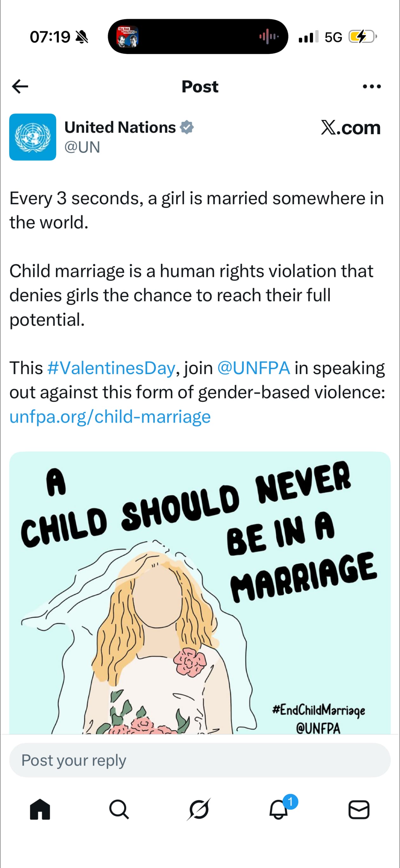Tap the @UN handle
The height and width of the screenshot is (868, 400).
pos(82,147)
